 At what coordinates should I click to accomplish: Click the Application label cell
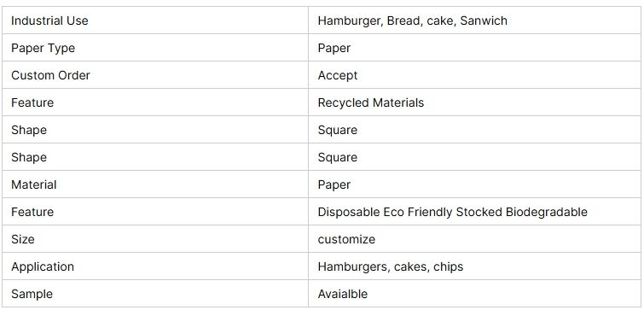click(x=155, y=266)
